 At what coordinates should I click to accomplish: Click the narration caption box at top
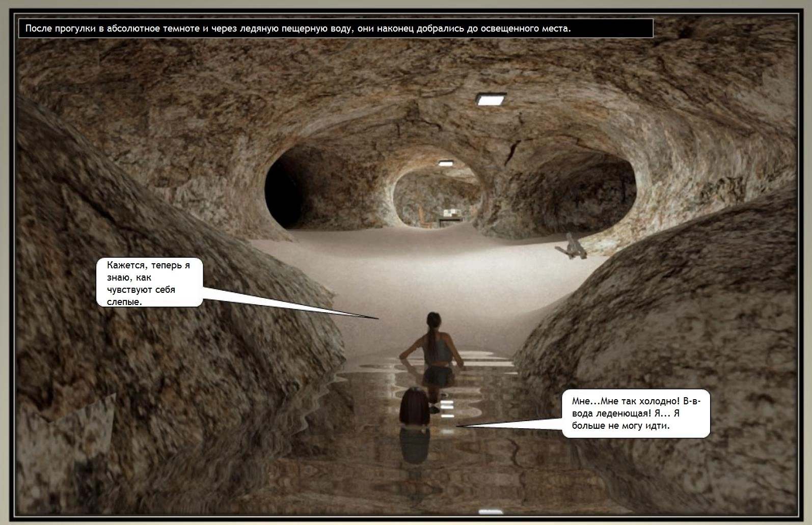coord(335,29)
